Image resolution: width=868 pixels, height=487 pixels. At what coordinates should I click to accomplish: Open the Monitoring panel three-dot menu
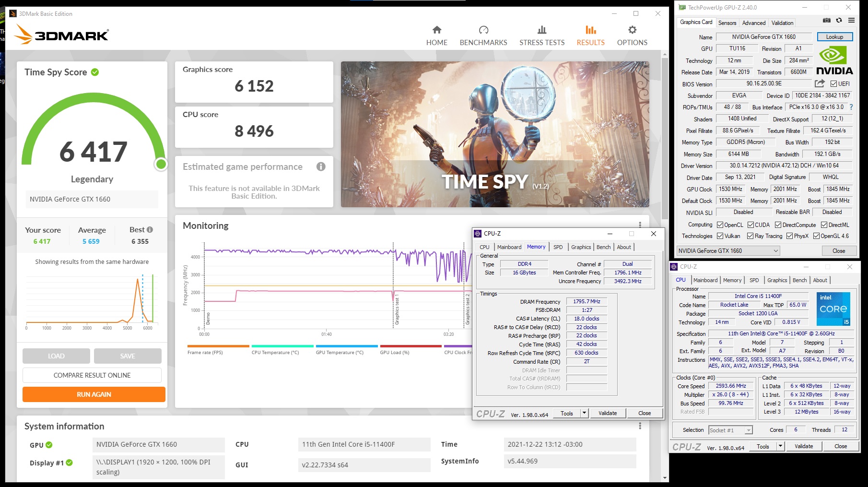640,225
